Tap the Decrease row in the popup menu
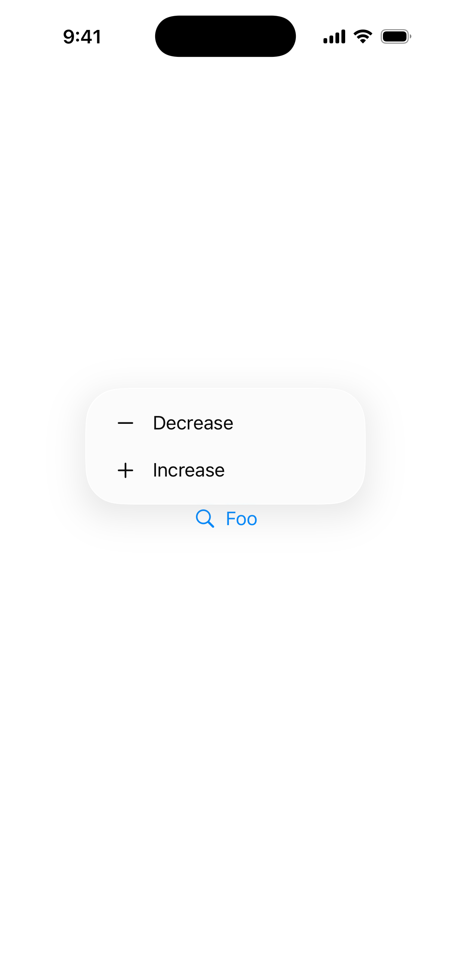The width and height of the screenshot is (451, 980). (225, 422)
